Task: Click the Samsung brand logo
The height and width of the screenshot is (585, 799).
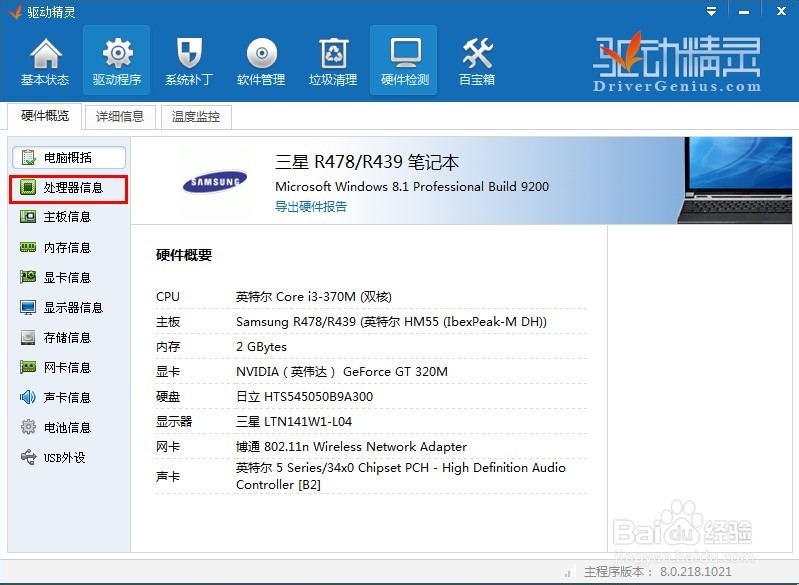Action: (x=215, y=182)
